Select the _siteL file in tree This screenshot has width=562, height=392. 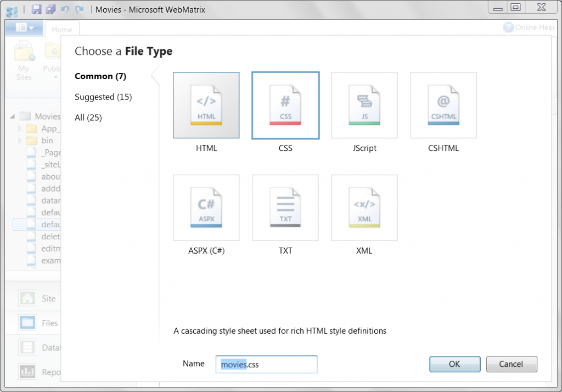click(x=44, y=164)
